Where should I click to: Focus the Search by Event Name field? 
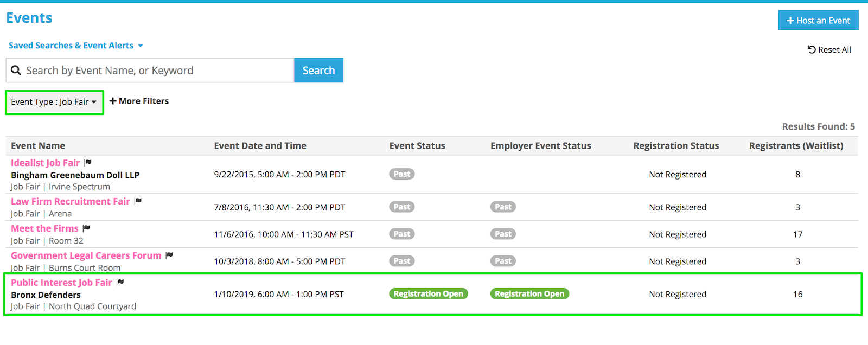pyautogui.click(x=157, y=71)
